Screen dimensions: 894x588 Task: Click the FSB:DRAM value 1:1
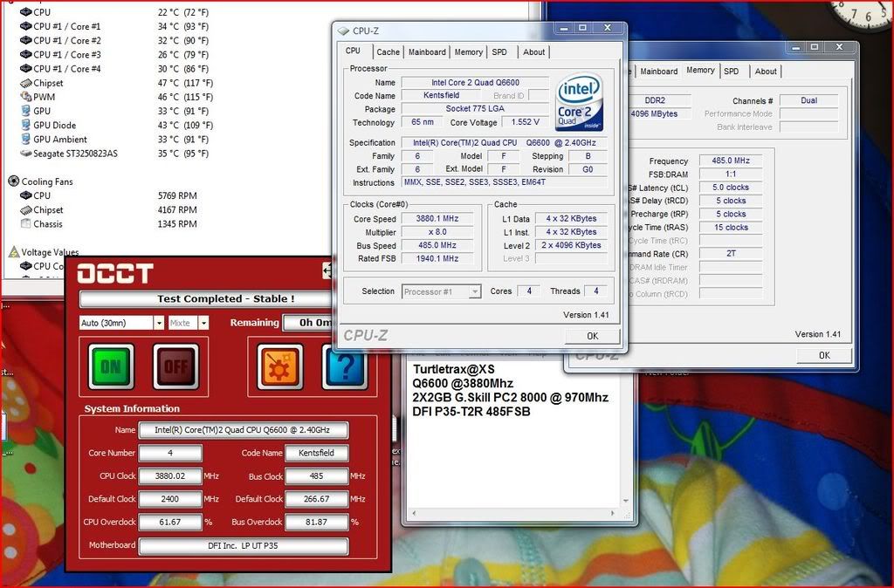731,174
